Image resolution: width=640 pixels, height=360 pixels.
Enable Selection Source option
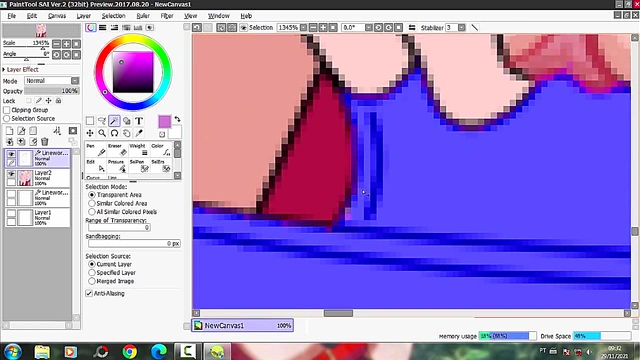7,118
